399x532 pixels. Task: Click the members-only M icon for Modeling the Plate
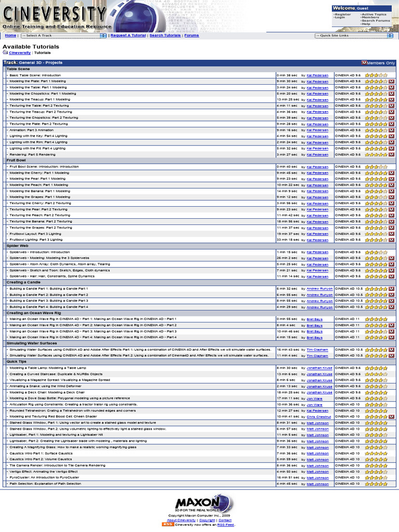pos(392,82)
